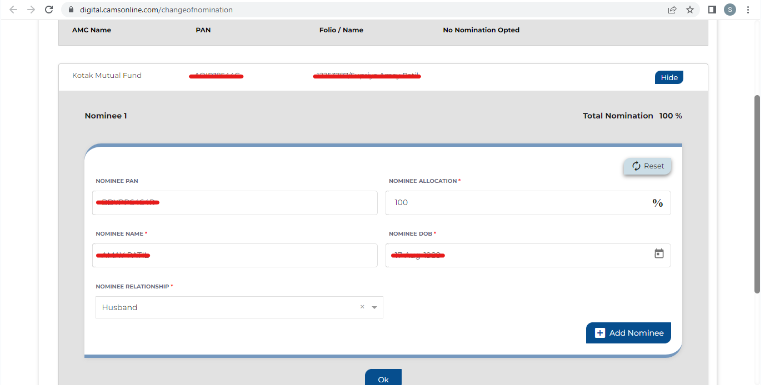Go forward in browser history
761x385 pixels.
click(x=31, y=10)
